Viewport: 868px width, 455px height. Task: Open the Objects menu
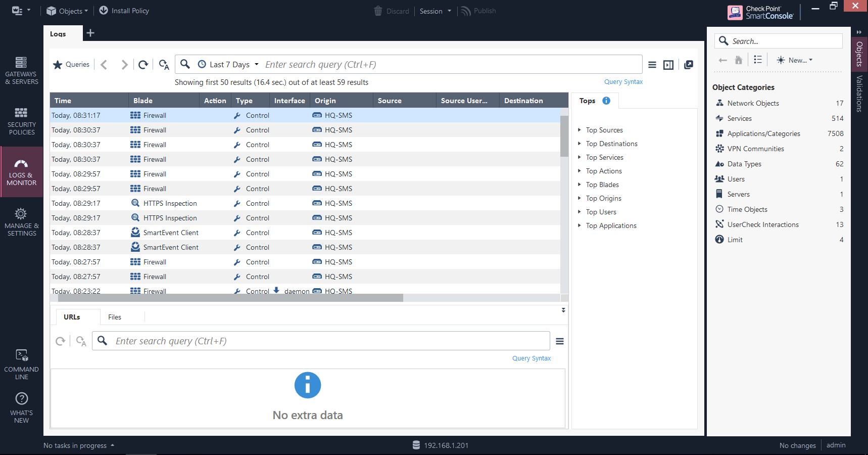[x=67, y=11]
